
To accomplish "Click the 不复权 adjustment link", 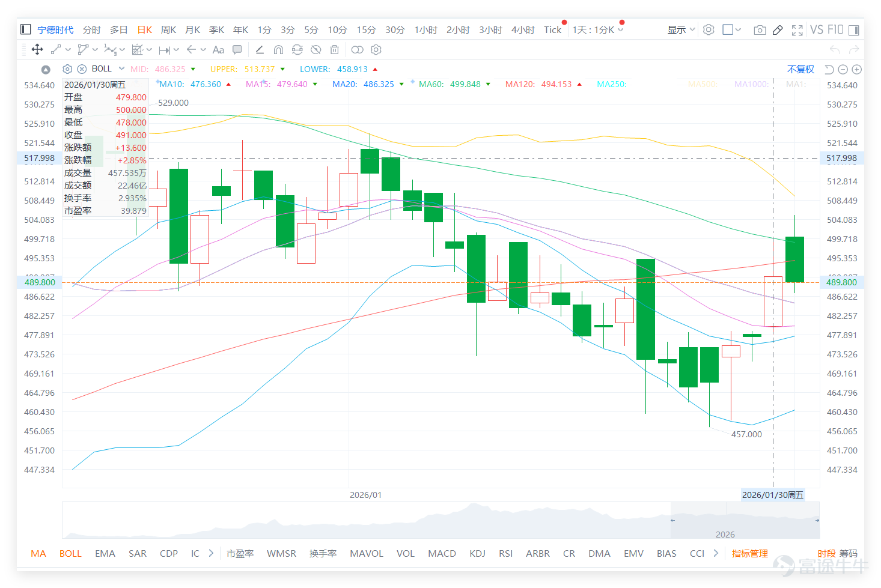I will tap(800, 69).
